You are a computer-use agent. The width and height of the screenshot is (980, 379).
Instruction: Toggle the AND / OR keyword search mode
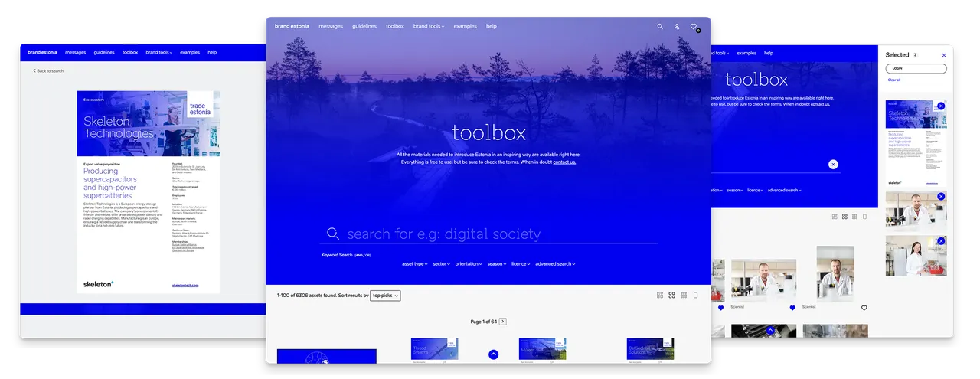362,255
